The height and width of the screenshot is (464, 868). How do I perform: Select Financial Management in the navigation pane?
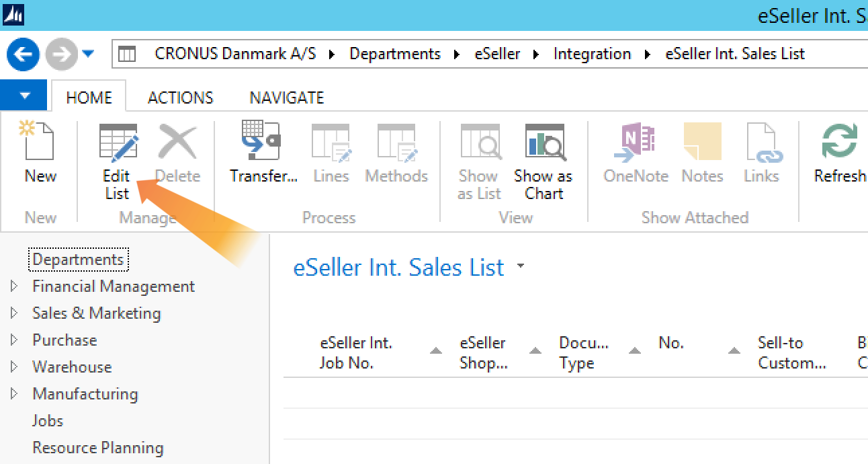point(114,286)
